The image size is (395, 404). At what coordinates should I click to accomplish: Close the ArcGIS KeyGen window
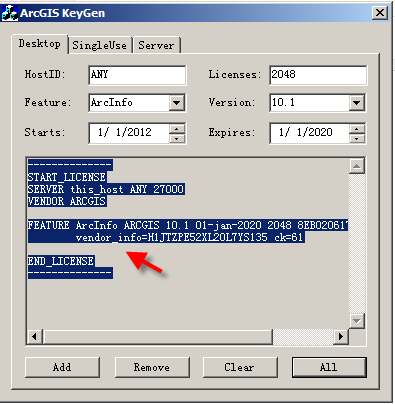pyautogui.click(x=380, y=13)
